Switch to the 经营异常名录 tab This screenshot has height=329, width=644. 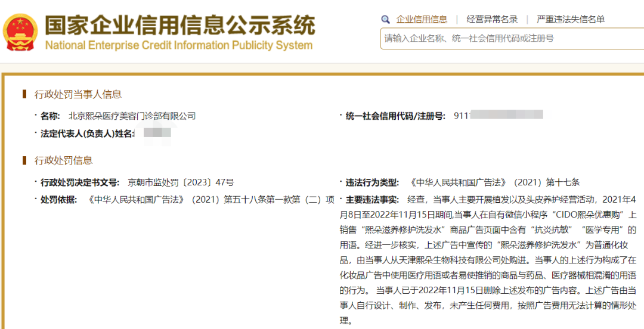click(x=492, y=20)
